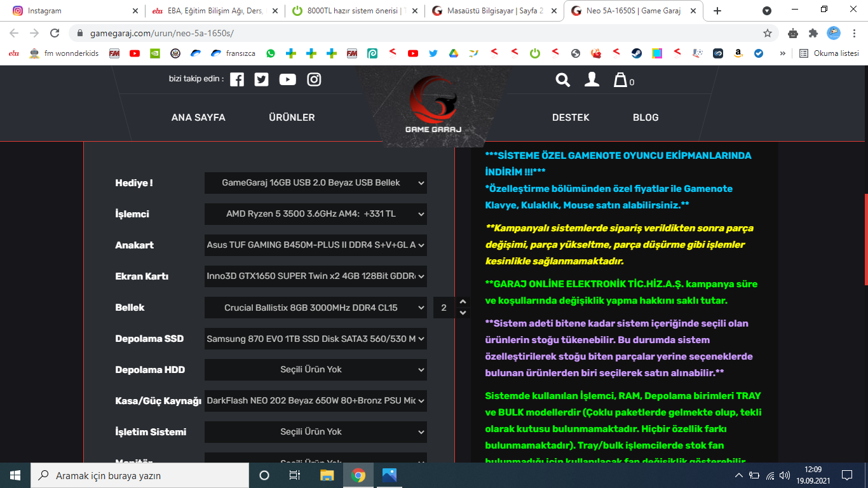
Task: Open the DESTEK menu
Action: click(x=571, y=118)
